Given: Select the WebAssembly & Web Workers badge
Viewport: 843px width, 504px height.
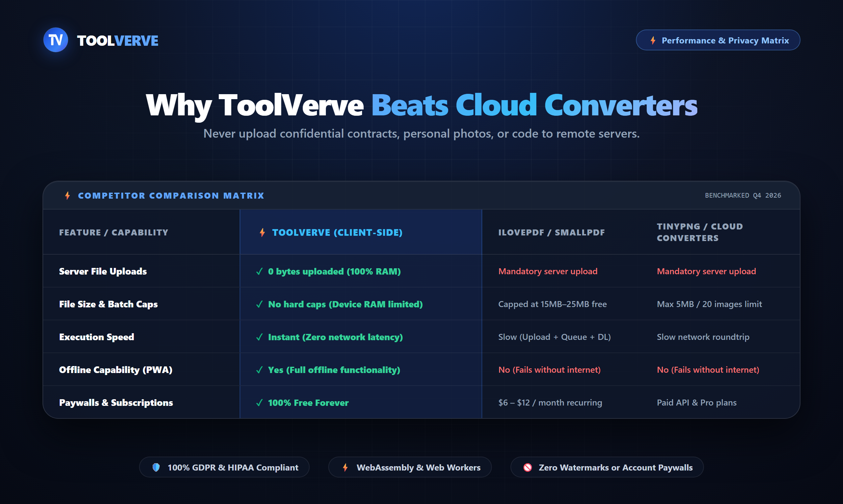Looking at the screenshot, I should (410, 467).
